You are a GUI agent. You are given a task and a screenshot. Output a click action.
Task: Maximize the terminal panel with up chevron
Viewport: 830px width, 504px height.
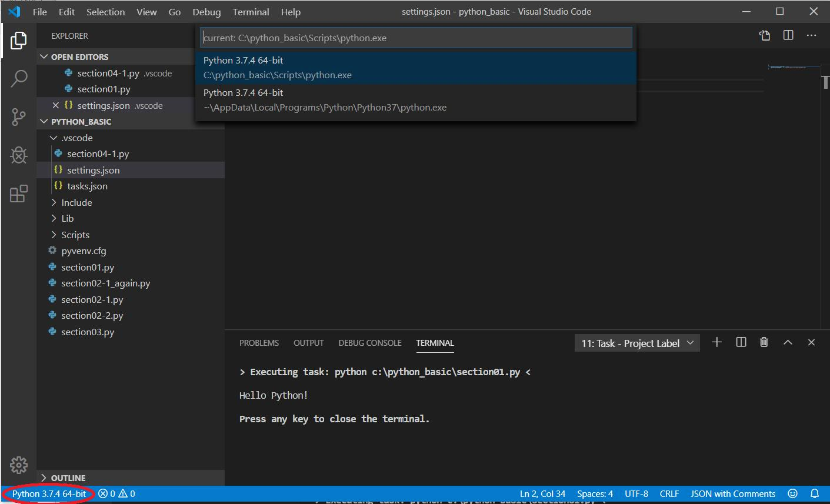point(788,342)
